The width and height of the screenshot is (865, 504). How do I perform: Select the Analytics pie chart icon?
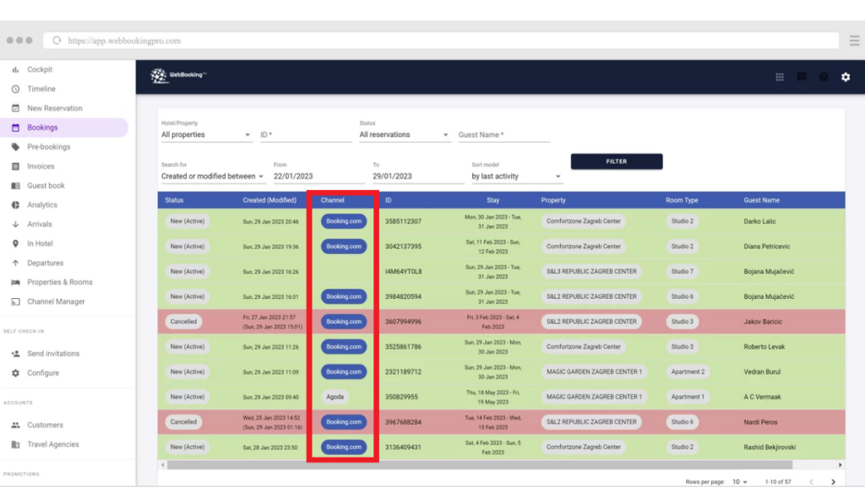pyautogui.click(x=15, y=205)
